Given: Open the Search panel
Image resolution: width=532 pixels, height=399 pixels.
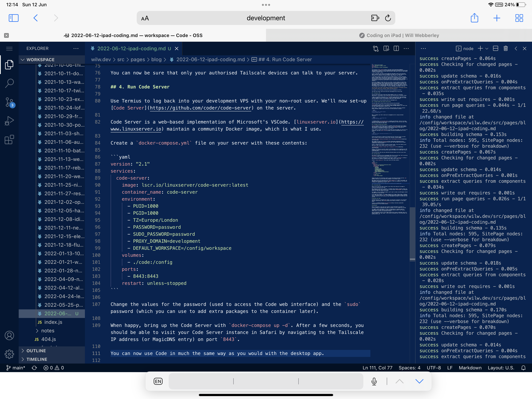Looking at the screenshot, I should click(10, 83).
